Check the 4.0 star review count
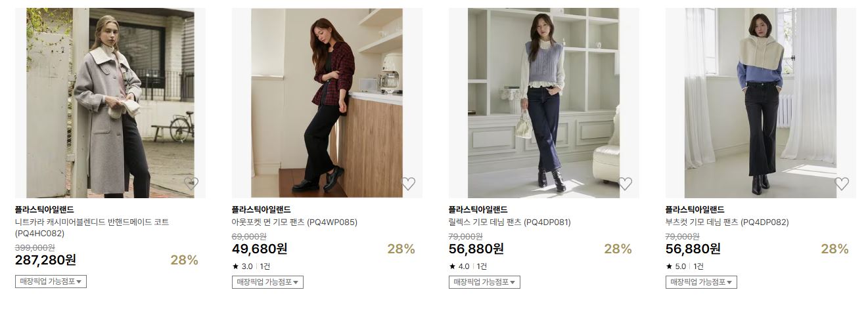 click(x=482, y=266)
